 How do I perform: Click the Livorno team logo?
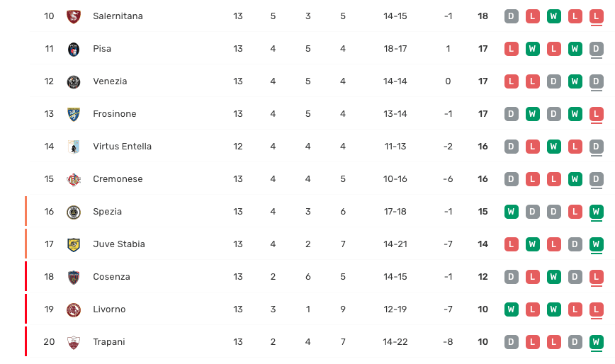74,309
